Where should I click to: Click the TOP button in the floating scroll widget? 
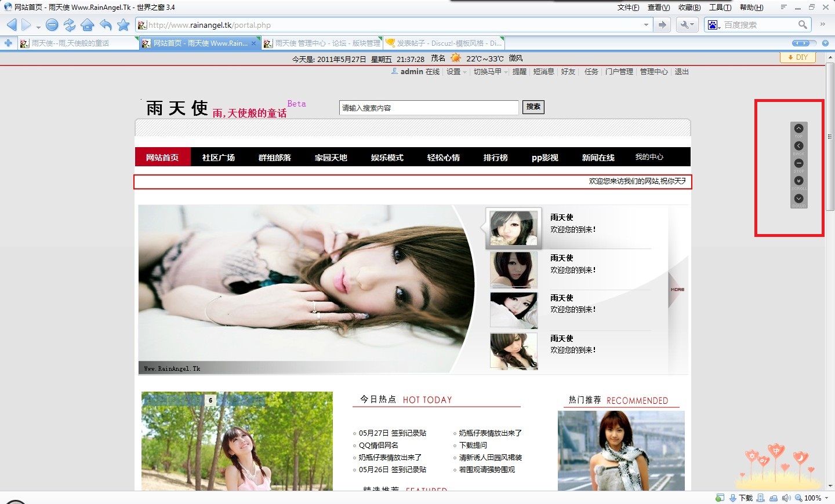[x=799, y=129]
